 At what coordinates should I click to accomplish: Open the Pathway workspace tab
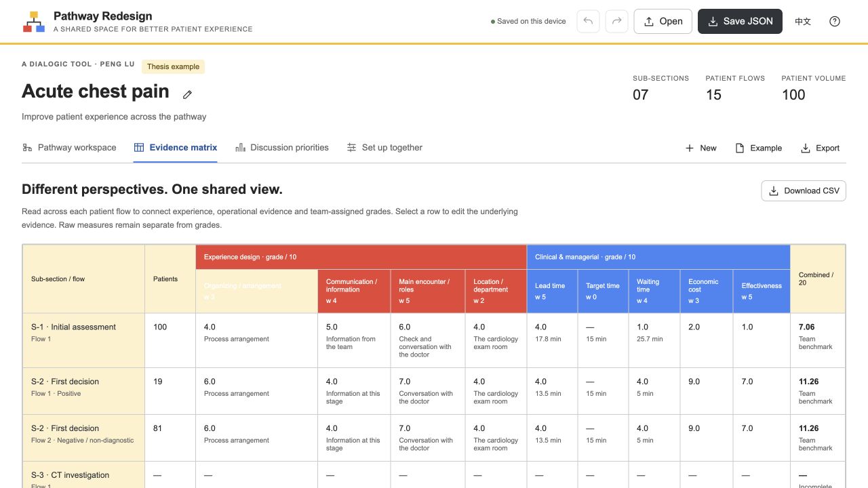click(x=69, y=147)
